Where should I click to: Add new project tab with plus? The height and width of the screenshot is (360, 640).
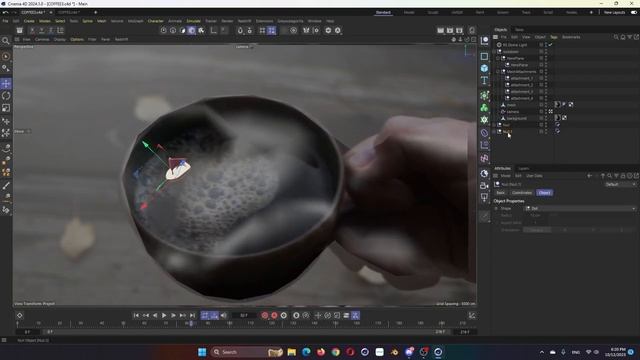pyautogui.click(x=96, y=13)
